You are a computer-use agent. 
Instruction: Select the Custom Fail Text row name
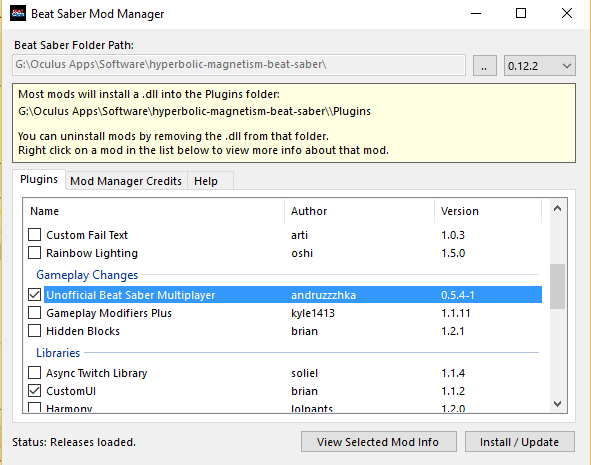[87, 235]
